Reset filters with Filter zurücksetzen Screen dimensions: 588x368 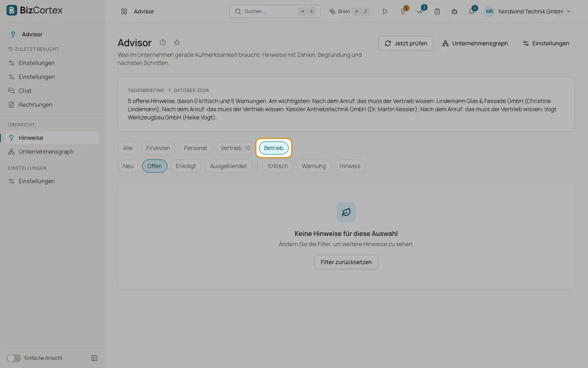346,262
